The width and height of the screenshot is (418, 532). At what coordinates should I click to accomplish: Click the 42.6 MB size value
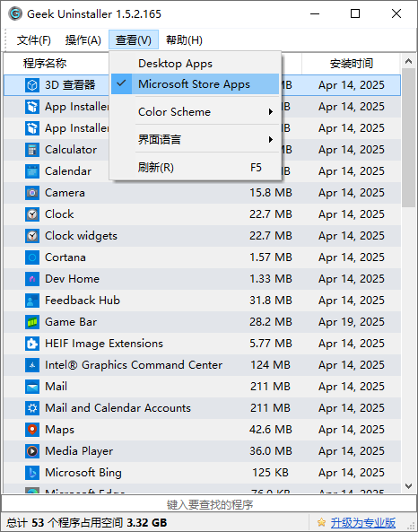271,430
